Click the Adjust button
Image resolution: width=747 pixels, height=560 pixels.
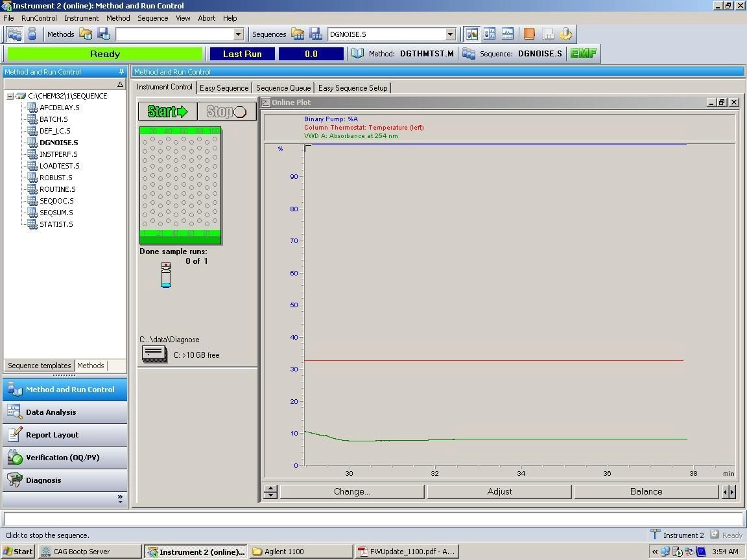click(x=499, y=491)
